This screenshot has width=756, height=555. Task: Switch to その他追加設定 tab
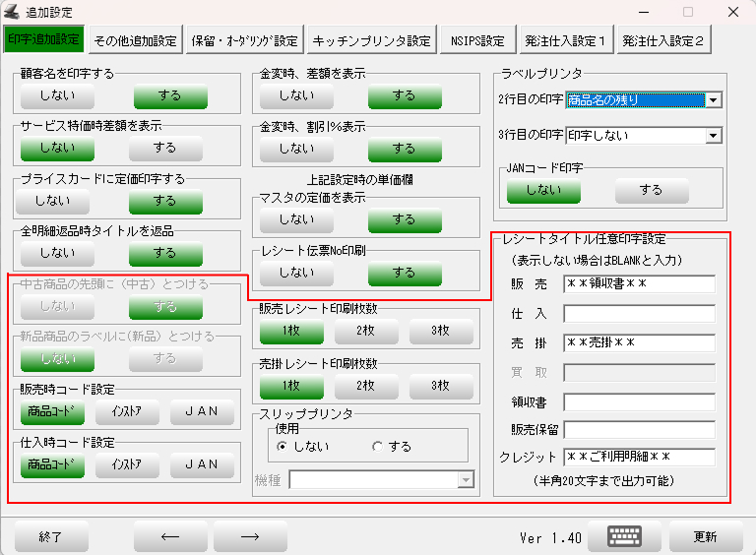[135, 41]
